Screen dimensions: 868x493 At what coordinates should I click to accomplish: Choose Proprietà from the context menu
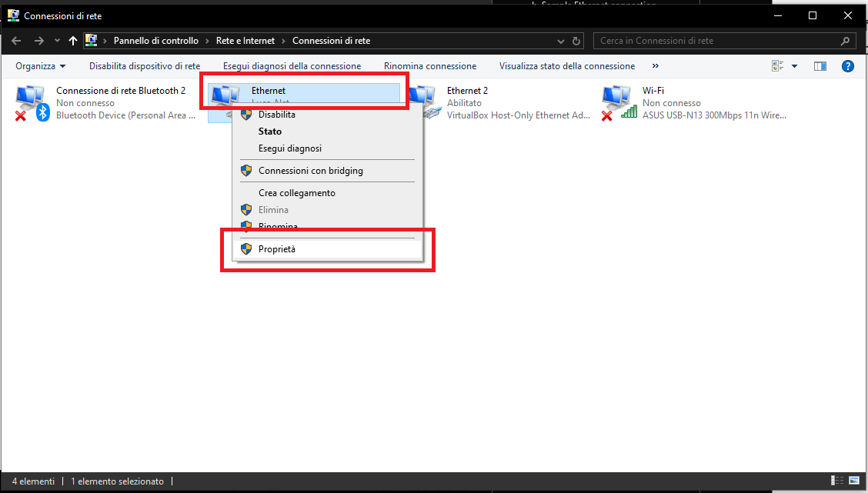pos(276,249)
